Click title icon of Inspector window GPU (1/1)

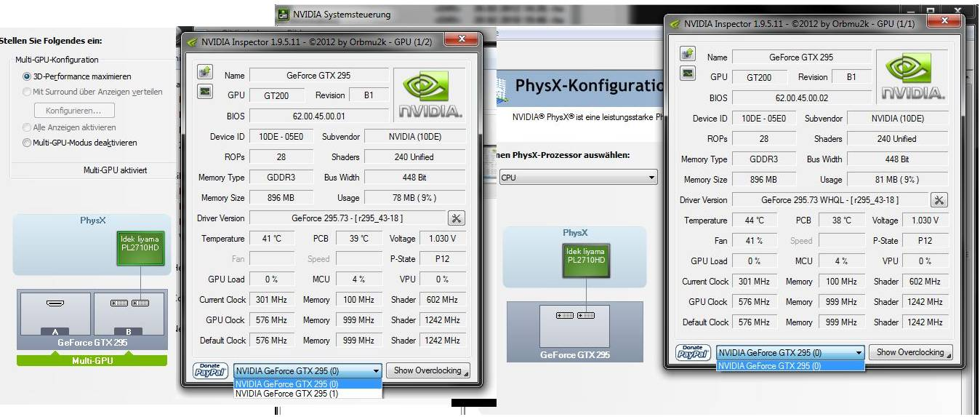tap(675, 23)
